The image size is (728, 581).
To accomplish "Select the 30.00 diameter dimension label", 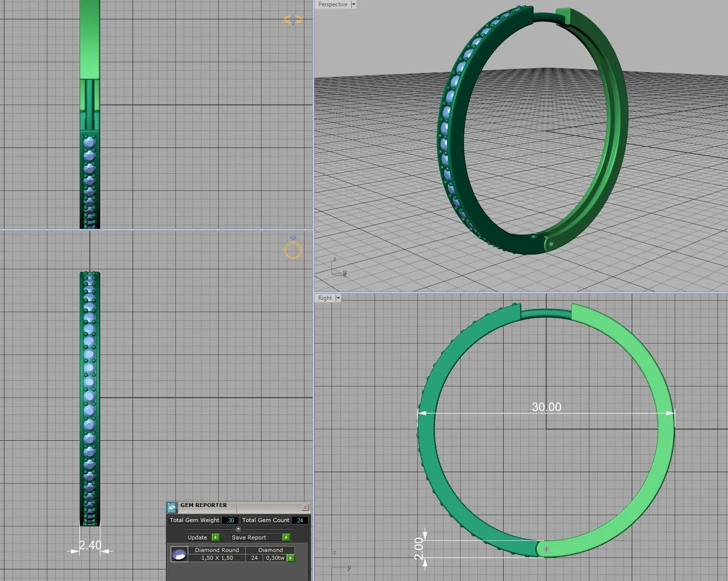I will 546,407.
